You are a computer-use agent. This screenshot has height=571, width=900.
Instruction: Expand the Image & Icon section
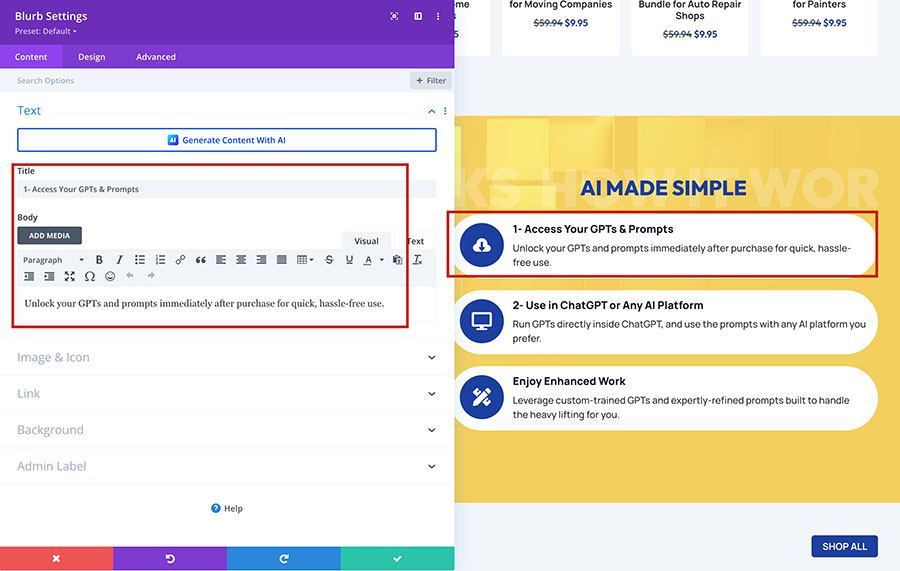pyautogui.click(x=226, y=357)
